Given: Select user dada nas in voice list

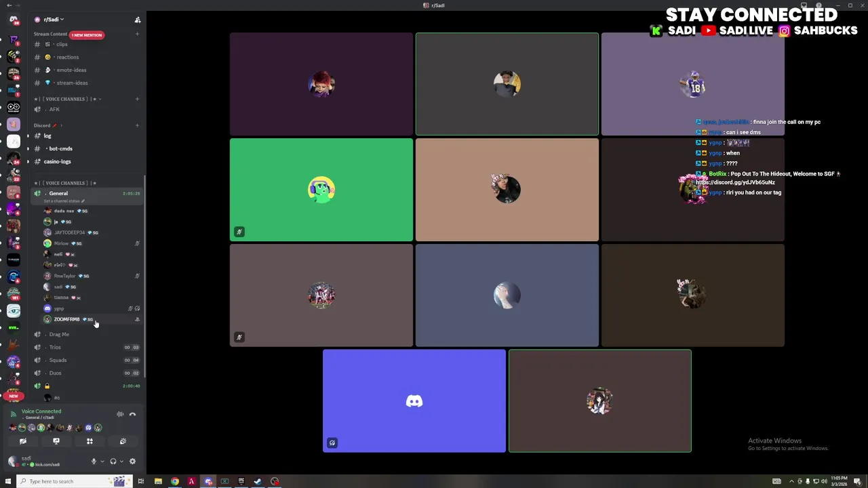Looking at the screenshot, I should pos(92,211).
